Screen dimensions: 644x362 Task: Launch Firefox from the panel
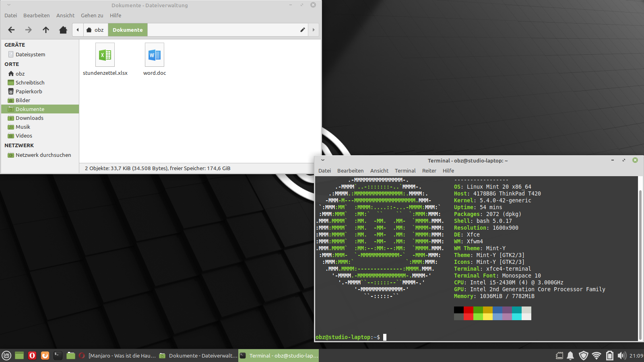point(45,356)
